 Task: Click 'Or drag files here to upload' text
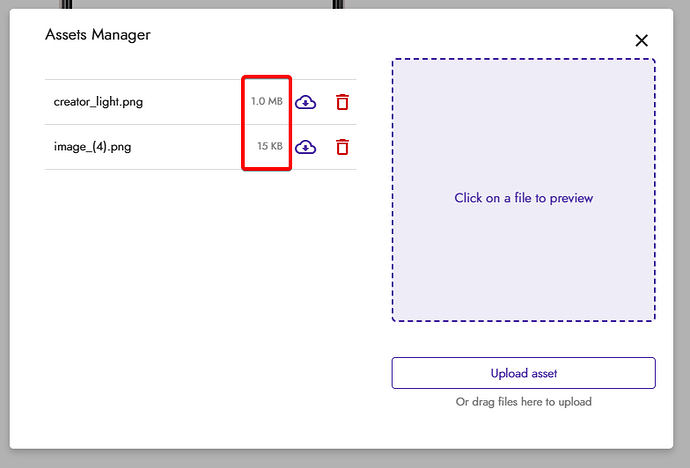click(524, 402)
